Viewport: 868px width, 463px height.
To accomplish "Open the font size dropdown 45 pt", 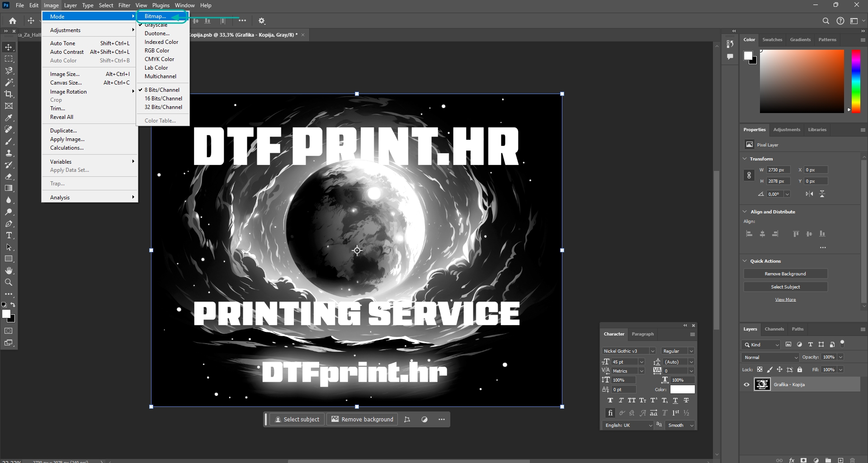I will [x=628, y=362].
